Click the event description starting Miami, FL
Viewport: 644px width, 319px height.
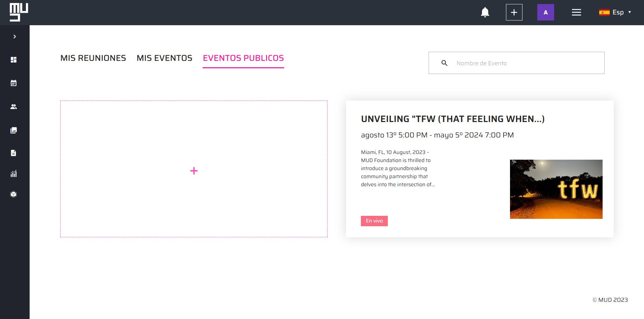pos(398,168)
